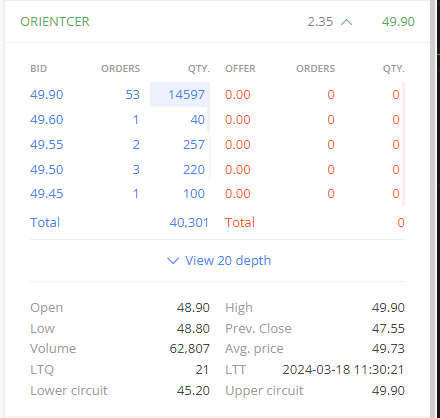Viewport: 440px width, 418px height.
Task: Click Lower circuit value 45.20
Action: [x=193, y=390]
